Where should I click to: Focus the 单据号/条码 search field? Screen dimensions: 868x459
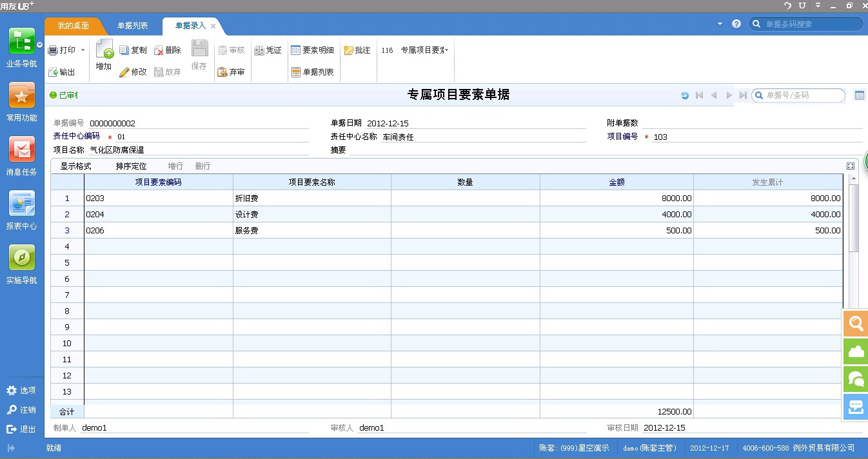pyautogui.click(x=798, y=95)
